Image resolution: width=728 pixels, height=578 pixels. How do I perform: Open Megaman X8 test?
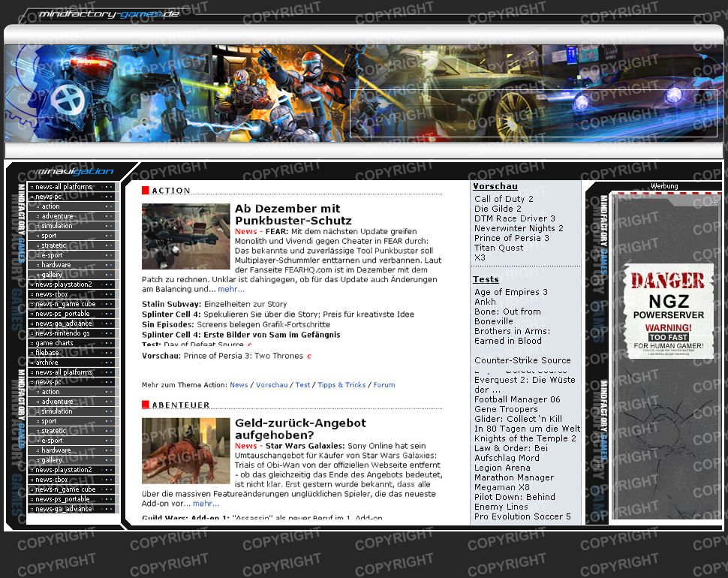click(502, 487)
